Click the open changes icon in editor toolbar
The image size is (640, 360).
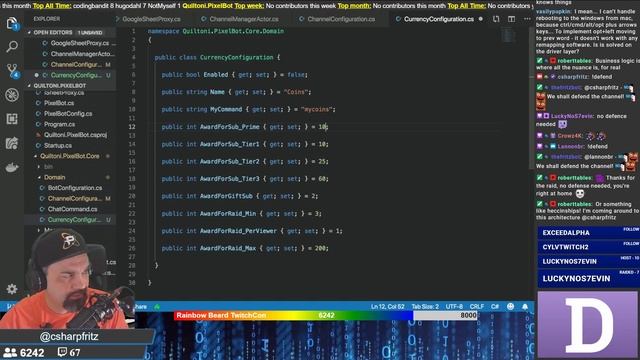coord(496,19)
